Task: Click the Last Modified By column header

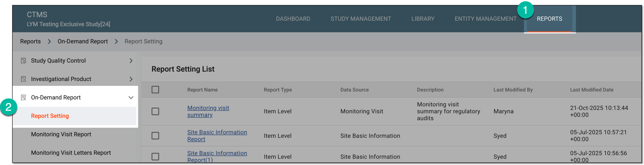Action: click(x=513, y=90)
